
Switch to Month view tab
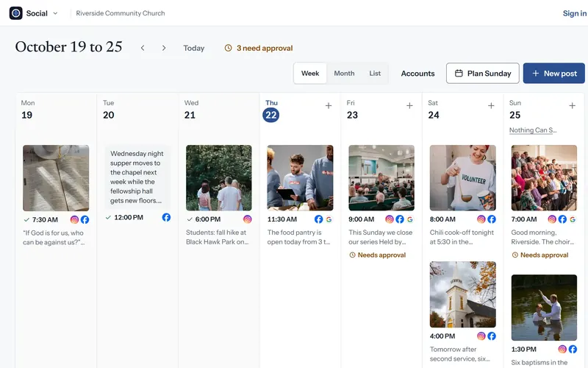pyautogui.click(x=344, y=73)
